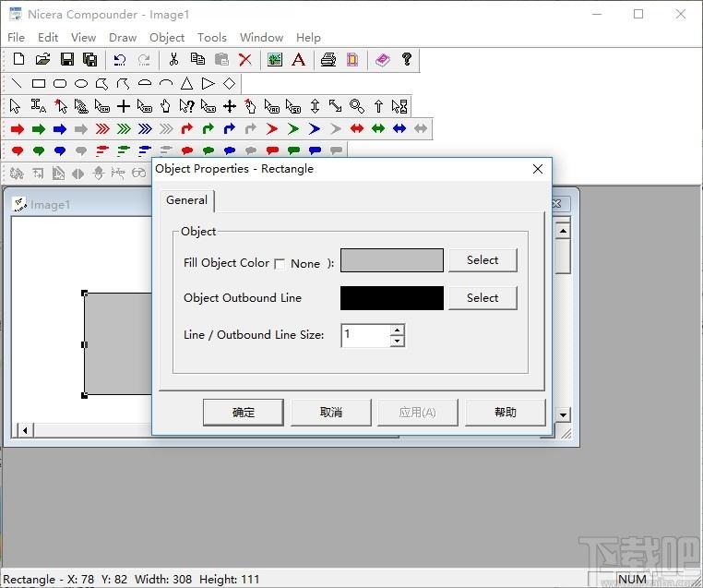
Task: Open the Tools menu
Action: pyautogui.click(x=212, y=37)
